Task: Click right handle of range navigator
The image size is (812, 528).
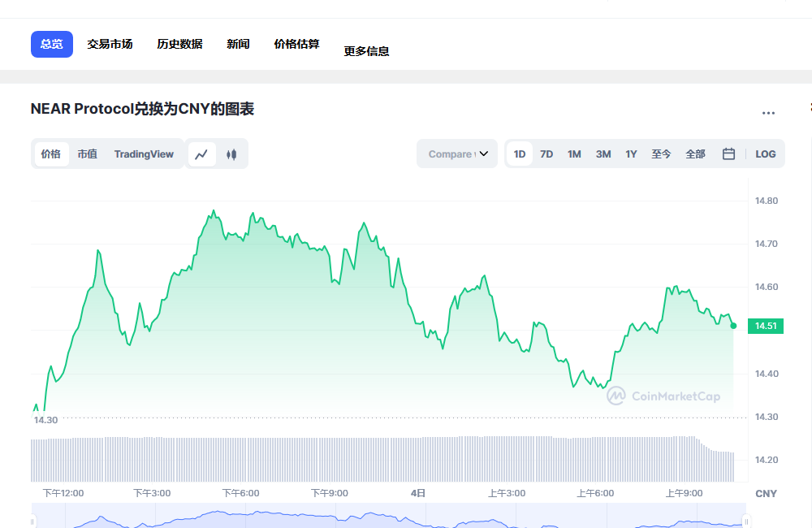Action: tap(746, 522)
